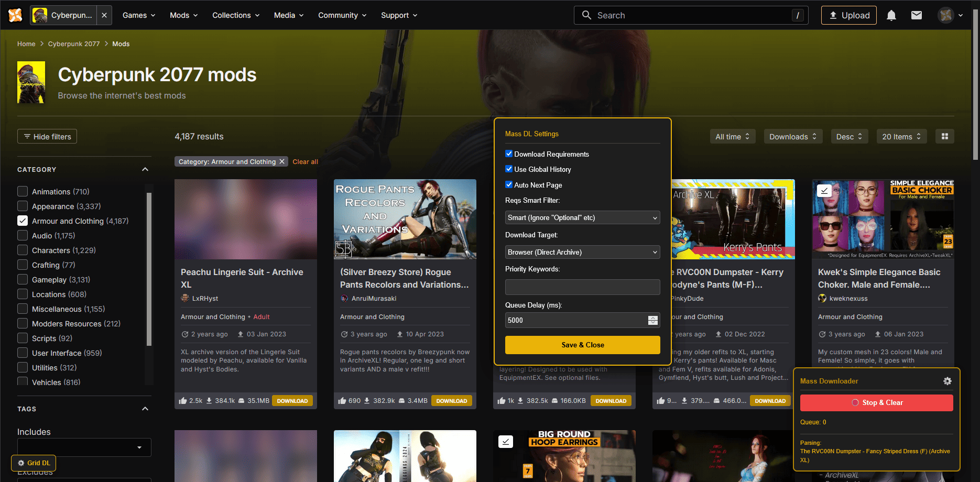Uncheck Armour and Clothing category
This screenshot has width=980, height=482.
[x=23, y=221]
